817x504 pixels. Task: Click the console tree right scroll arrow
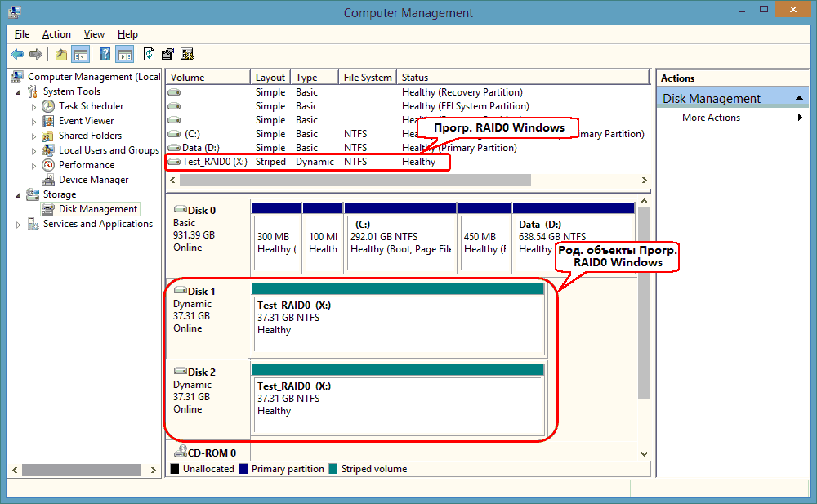[x=154, y=471]
